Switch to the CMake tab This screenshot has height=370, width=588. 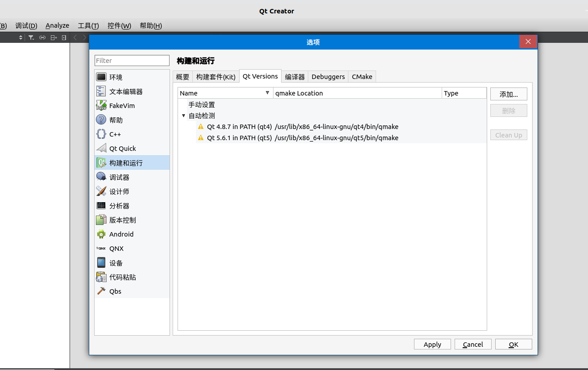(x=362, y=77)
